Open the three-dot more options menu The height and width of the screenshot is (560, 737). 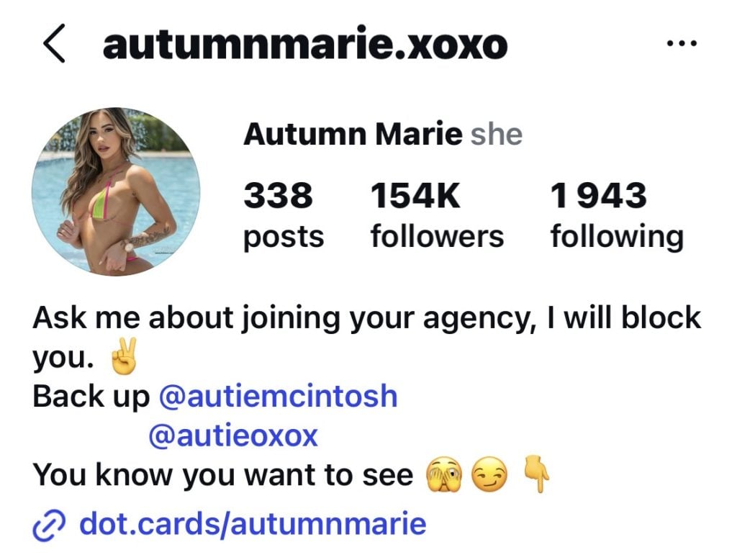[x=682, y=44]
